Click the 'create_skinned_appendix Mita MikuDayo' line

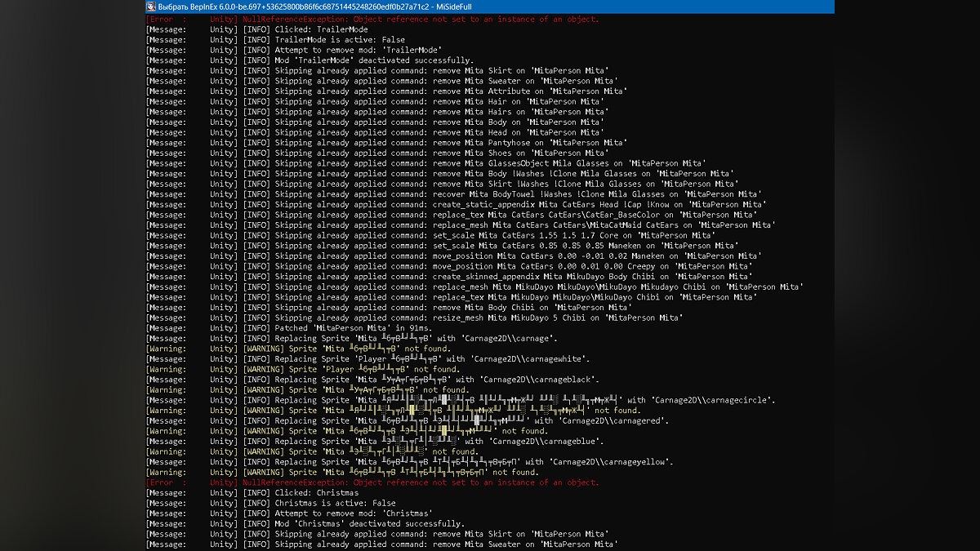(504, 277)
